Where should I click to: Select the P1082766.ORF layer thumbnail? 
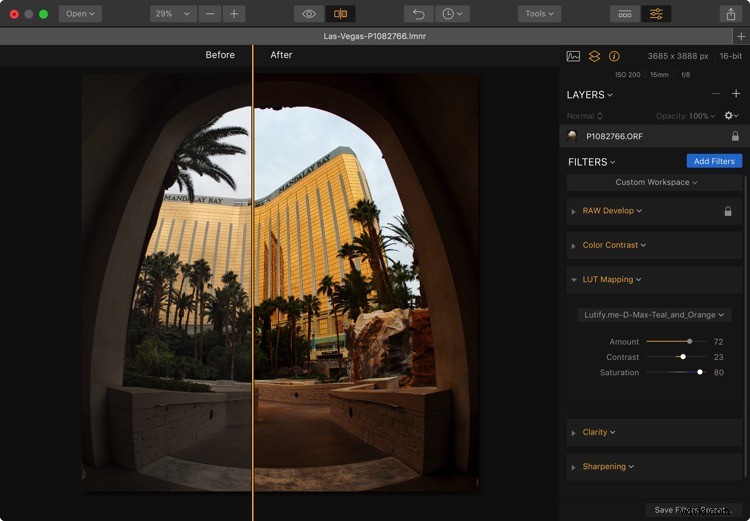[x=572, y=136]
